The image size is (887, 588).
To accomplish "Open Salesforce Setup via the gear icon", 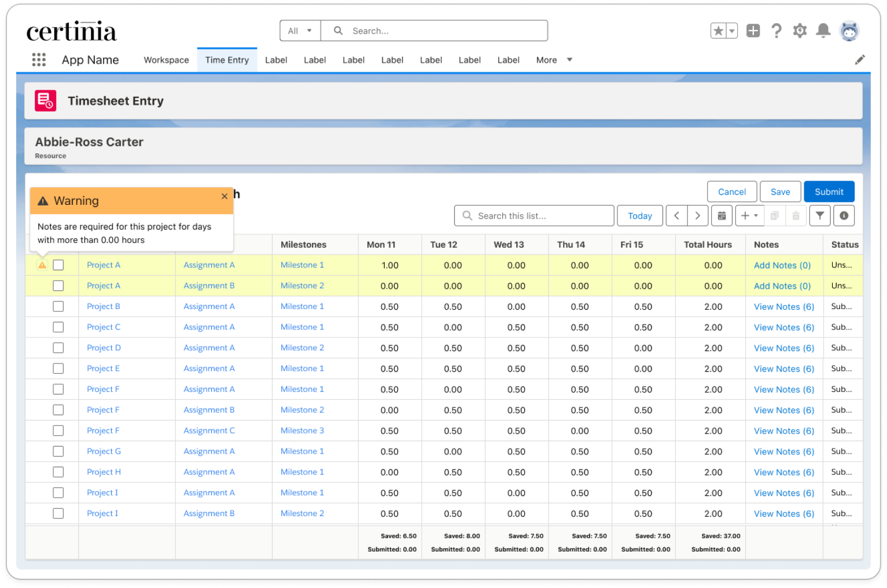I will coord(800,31).
